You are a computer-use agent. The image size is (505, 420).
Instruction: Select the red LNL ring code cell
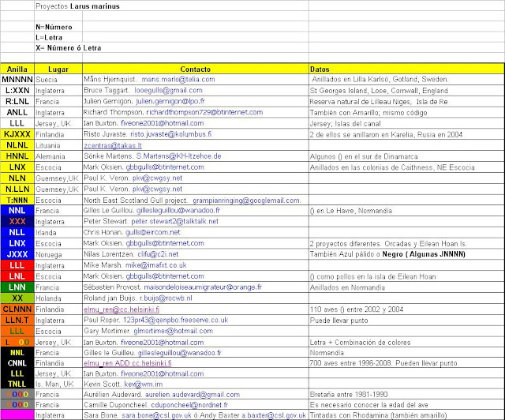point(17,276)
